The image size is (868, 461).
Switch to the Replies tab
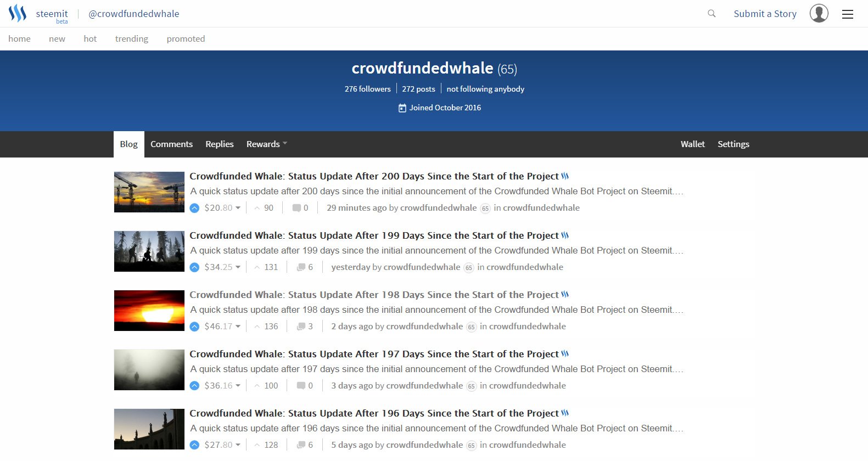[x=220, y=144]
